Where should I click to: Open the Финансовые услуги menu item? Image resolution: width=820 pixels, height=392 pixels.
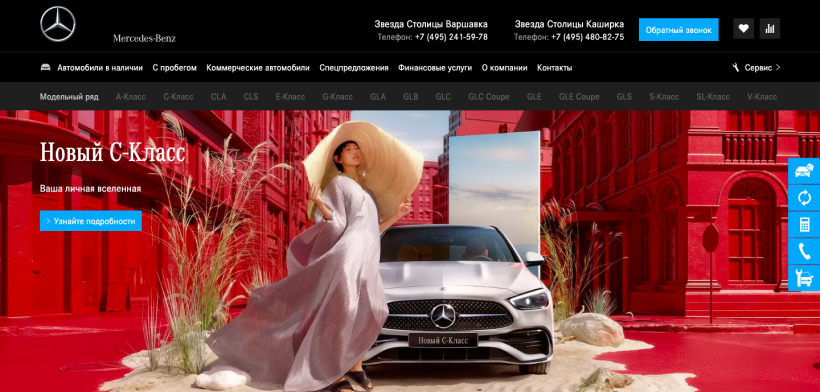[435, 68]
